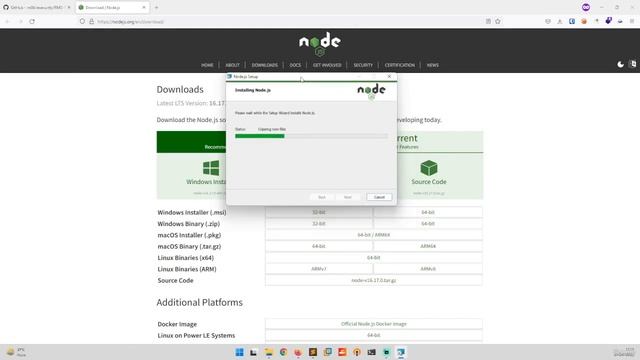Screen dimensions: 640x360
Task: Open tracking protection shield in address bar
Action: (82, 21)
